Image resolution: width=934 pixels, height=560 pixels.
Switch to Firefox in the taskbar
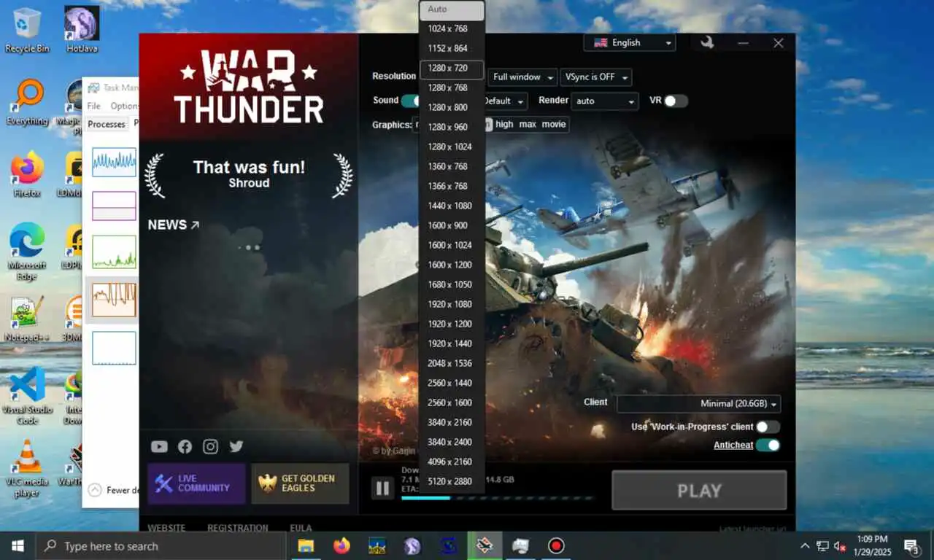tap(341, 545)
